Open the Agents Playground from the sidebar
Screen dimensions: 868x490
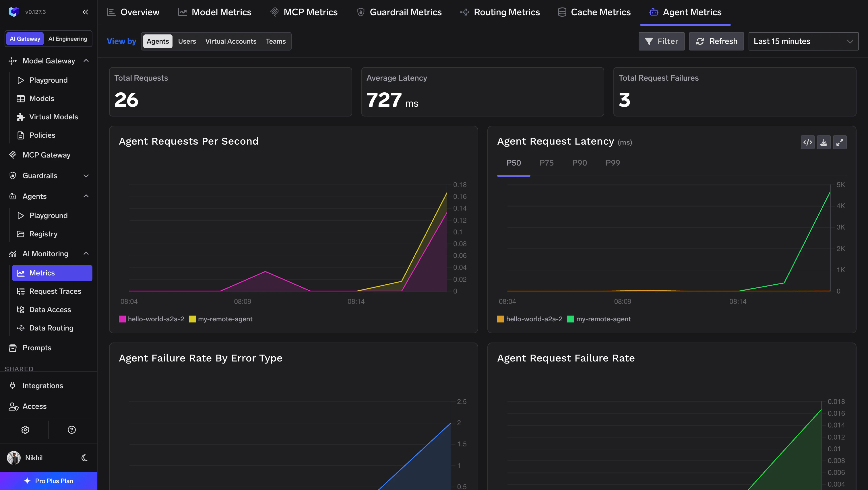(x=48, y=215)
